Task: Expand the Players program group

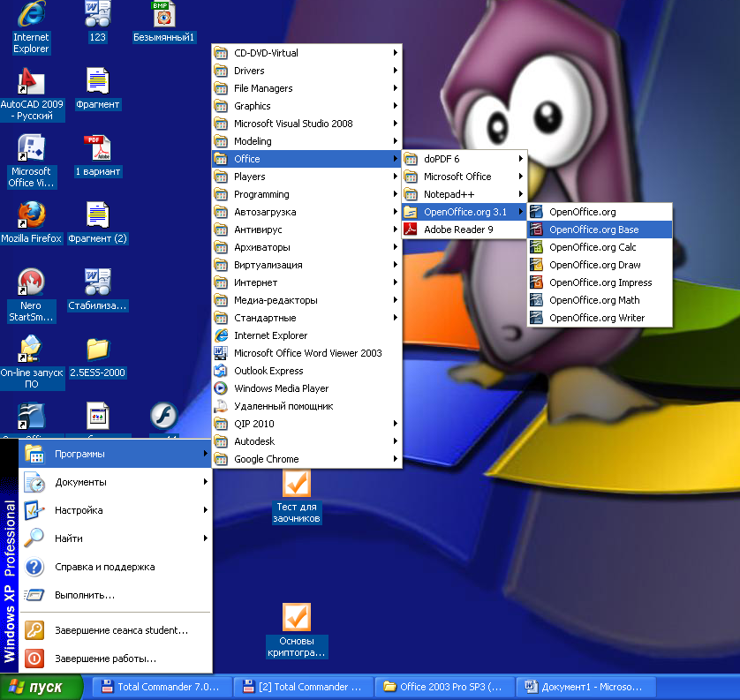Action: click(x=306, y=177)
